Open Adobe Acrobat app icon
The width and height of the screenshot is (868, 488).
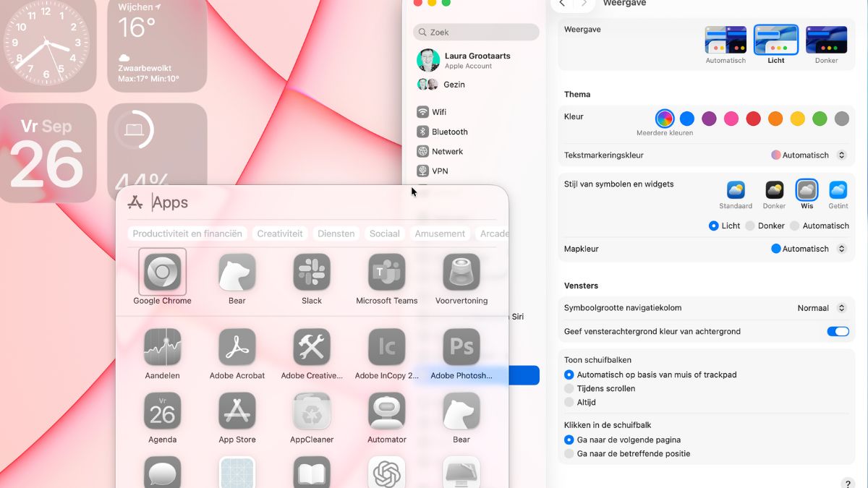(237, 348)
